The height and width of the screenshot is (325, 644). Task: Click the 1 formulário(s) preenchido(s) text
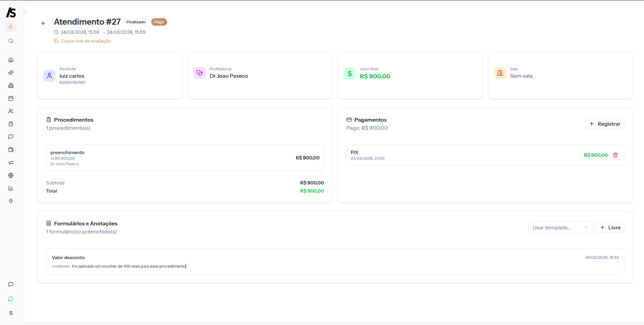[x=81, y=232]
